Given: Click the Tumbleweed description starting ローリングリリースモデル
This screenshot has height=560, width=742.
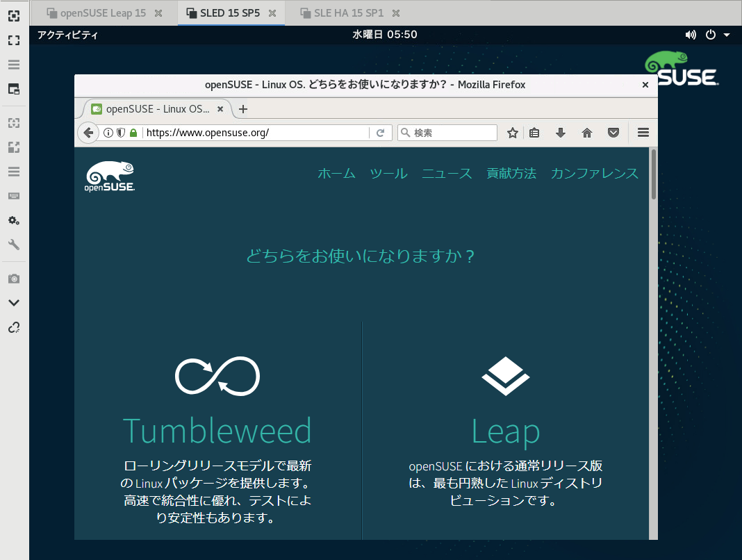Looking at the screenshot, I should tap(217, 492).
